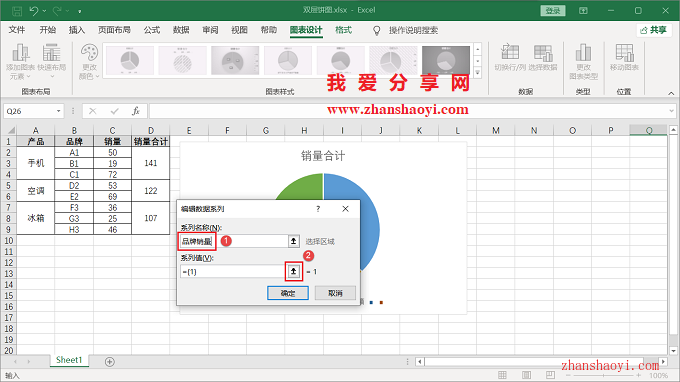Select the striped second chart style thumbnail

183,61
